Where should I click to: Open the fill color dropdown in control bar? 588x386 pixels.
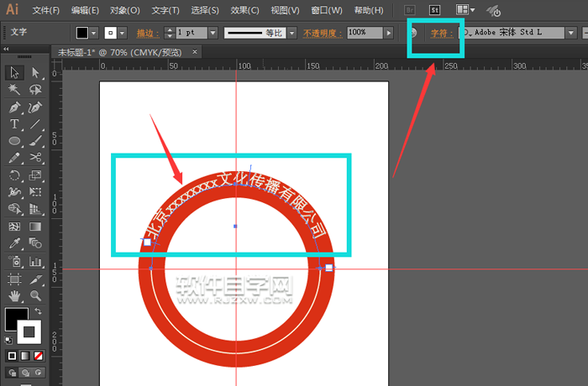pos(94,33)
